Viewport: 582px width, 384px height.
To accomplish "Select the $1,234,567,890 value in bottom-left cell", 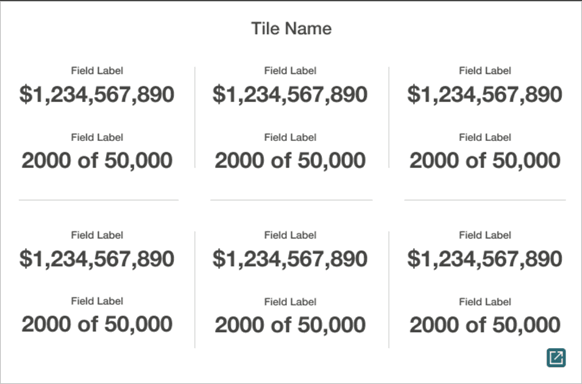I will [97, 259].
